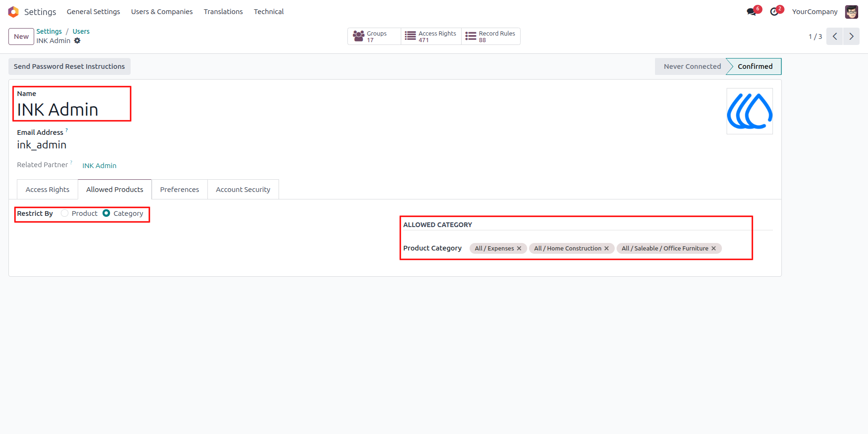Open Technical menu
Screen dimensions: 868x434
pos(269,12)
